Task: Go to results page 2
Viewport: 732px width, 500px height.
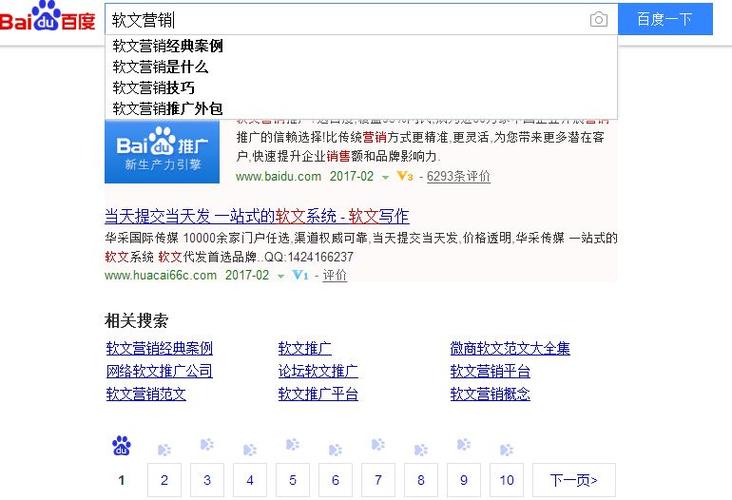Action: pyautogui.click(x=164, y=480)
